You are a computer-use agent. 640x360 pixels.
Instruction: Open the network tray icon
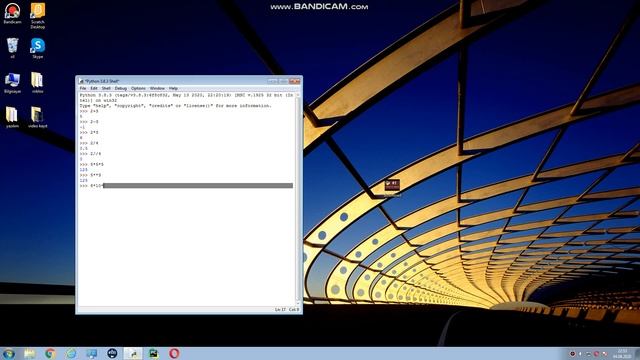(x=588, y=353)
